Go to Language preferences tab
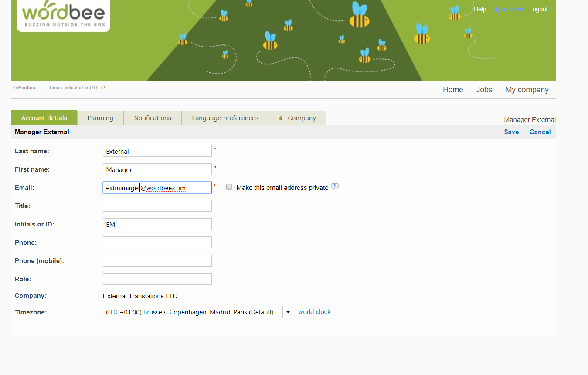Screen dimensions: 588x375 point(225,118)
